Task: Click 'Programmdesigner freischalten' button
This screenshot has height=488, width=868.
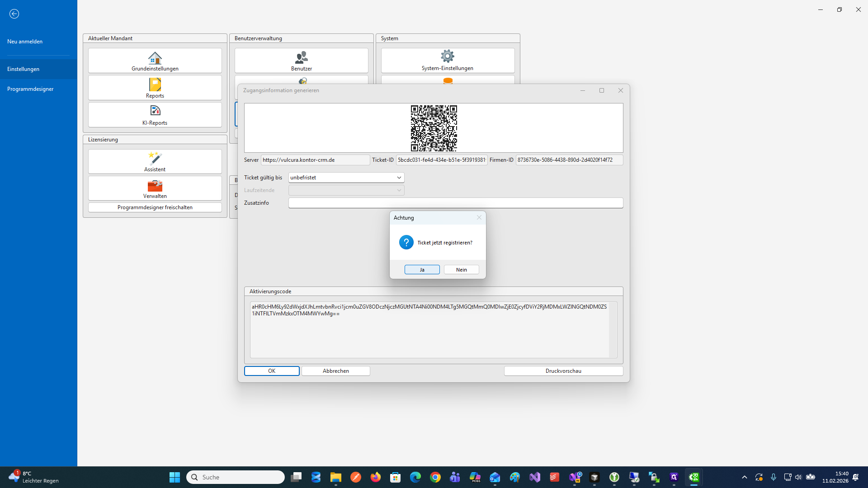Action: coord(155,207)
